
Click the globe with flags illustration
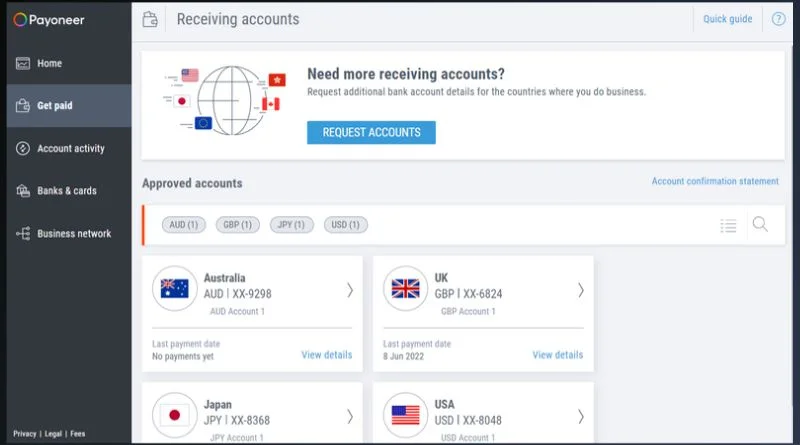click(225, 100)
